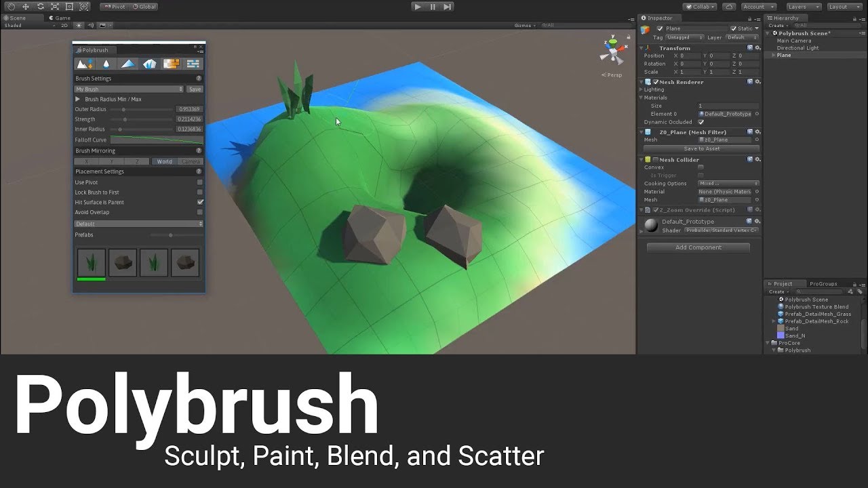This screenshot has width=868, height=488.
Task: Open help for Brush Settings
Action: tap(199, 79)
